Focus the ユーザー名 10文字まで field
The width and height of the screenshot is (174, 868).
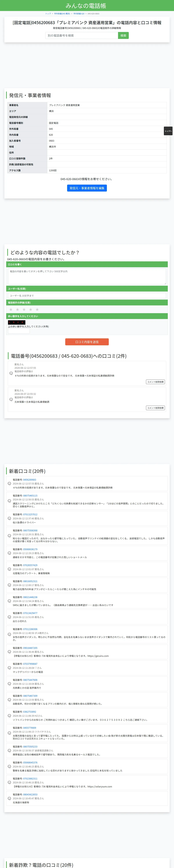(87, 296)
